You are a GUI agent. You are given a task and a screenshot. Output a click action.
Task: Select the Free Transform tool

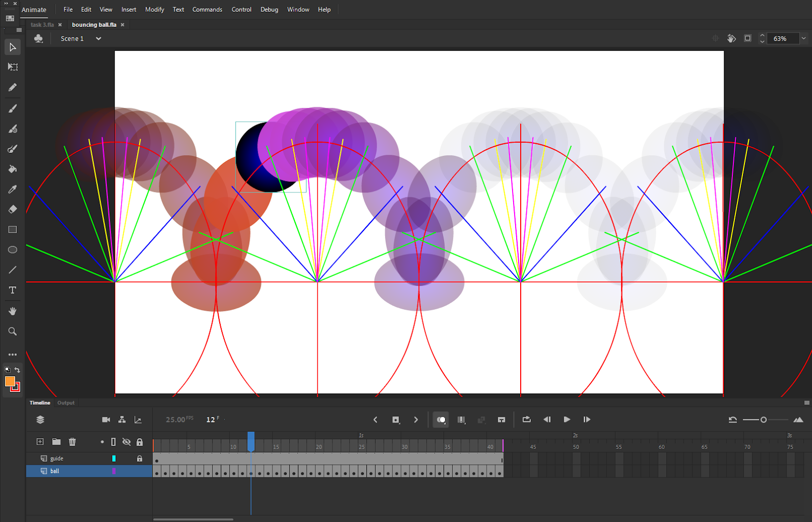pos(13,67)
